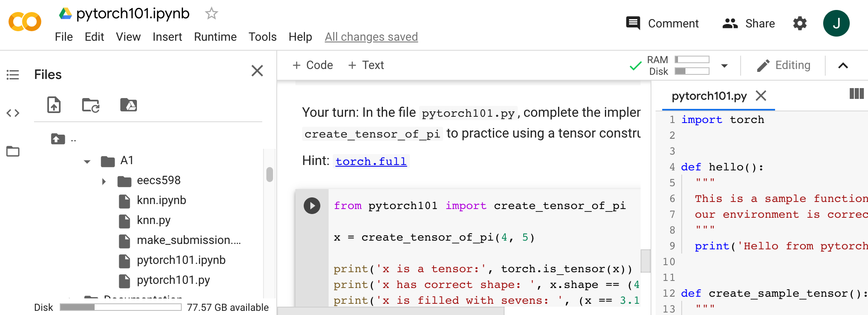Click the upload file icon

tap(54, 105)
